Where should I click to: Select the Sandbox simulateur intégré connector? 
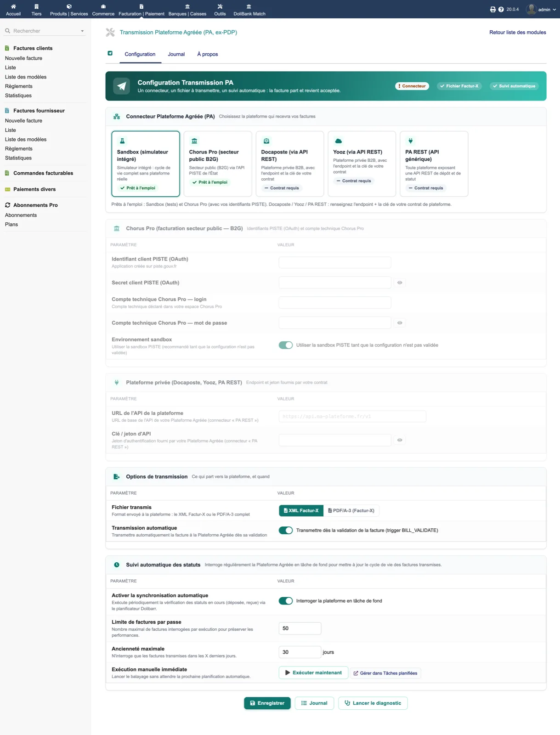tap(146, 164)
